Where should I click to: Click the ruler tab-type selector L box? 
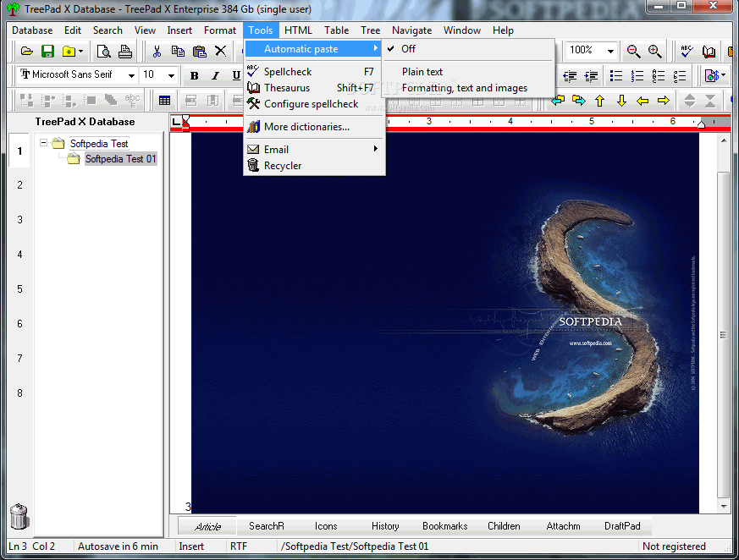pos(176,122)
